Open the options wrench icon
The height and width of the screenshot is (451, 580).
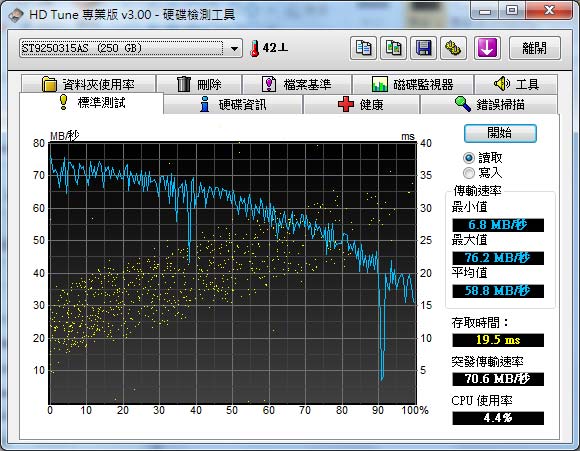coord(453,48)
